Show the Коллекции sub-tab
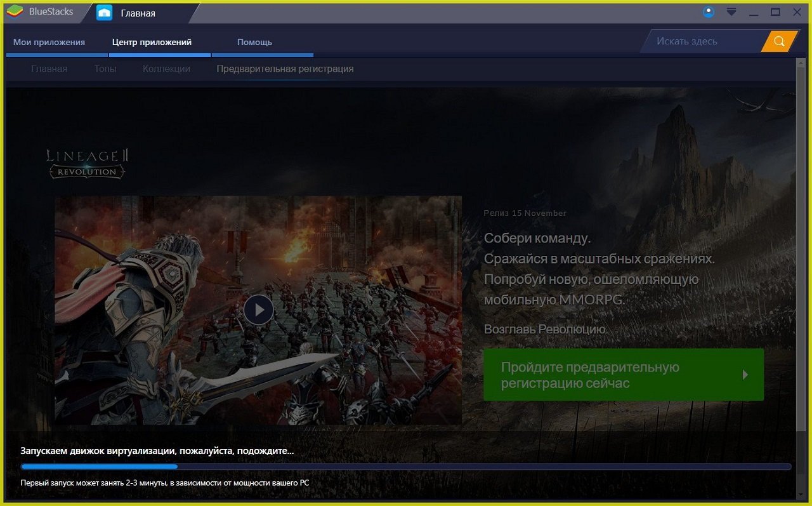812x506 pixels. 166,69
